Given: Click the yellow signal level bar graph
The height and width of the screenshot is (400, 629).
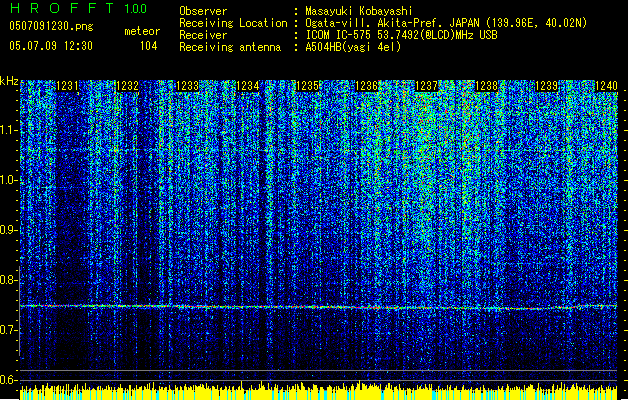Looking at the screenshot, I should 319,391.
